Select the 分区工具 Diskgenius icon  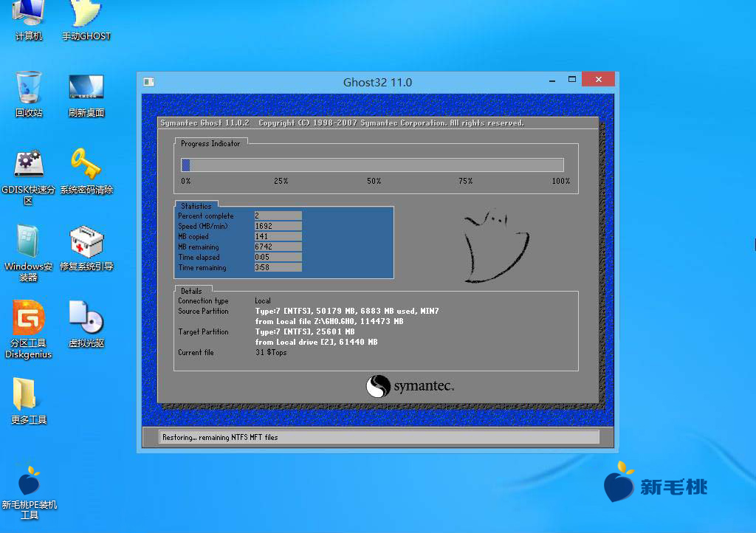tap(29, 329)
